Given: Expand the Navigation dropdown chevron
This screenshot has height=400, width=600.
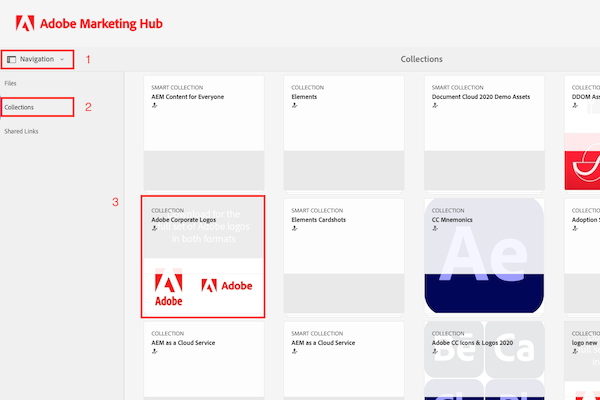Looking at the screenshot, I should click(x=62, y=60).
